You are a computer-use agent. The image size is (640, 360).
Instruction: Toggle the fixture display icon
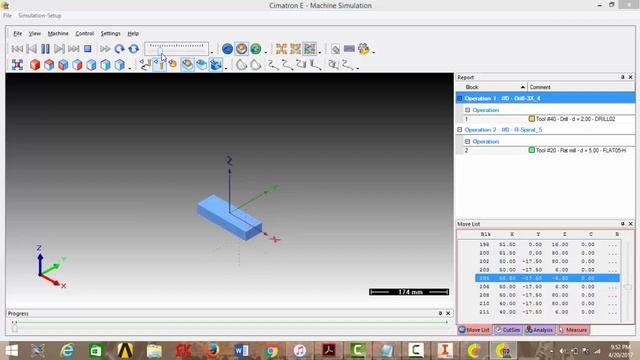pos(216,65)
